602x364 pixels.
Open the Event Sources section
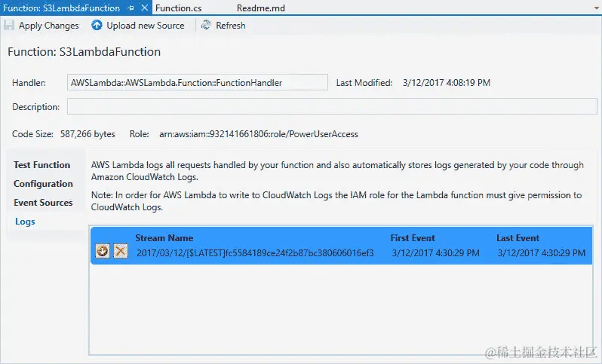[43, 203]
